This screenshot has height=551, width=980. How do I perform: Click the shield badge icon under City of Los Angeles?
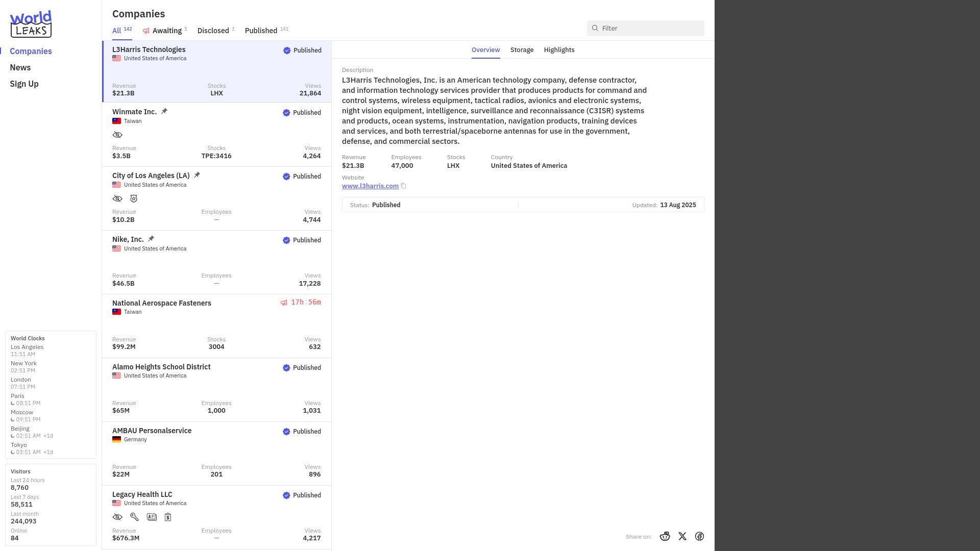[134, 199]
